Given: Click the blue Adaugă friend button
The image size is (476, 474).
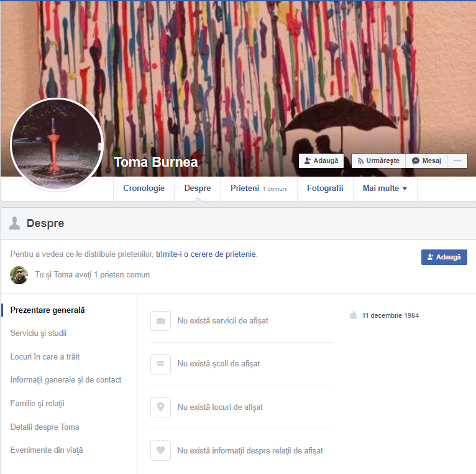Looking at the screenshot, I should pyautogui.click(x=444, y=257).
